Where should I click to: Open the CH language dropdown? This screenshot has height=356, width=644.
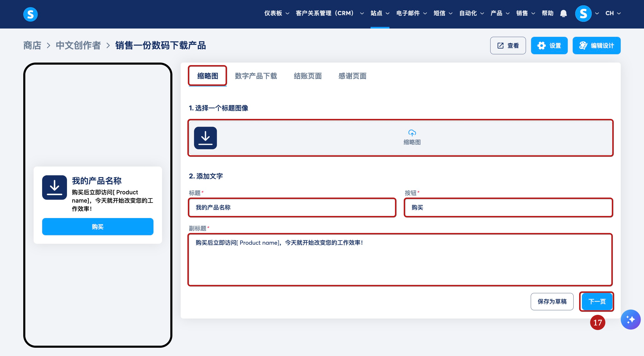pyautogui.click(x=613, y=13)
